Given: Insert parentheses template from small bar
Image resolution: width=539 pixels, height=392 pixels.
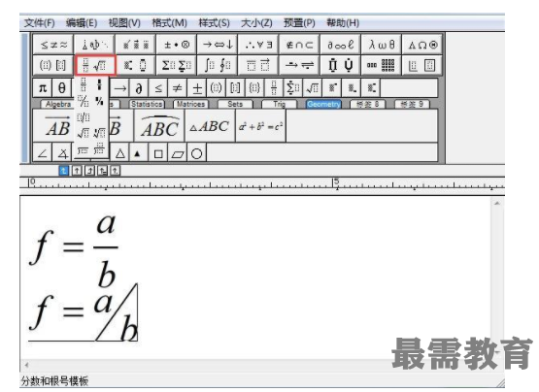Looking at the screenshot, I should pyautogui.click(x=216, y=88).
